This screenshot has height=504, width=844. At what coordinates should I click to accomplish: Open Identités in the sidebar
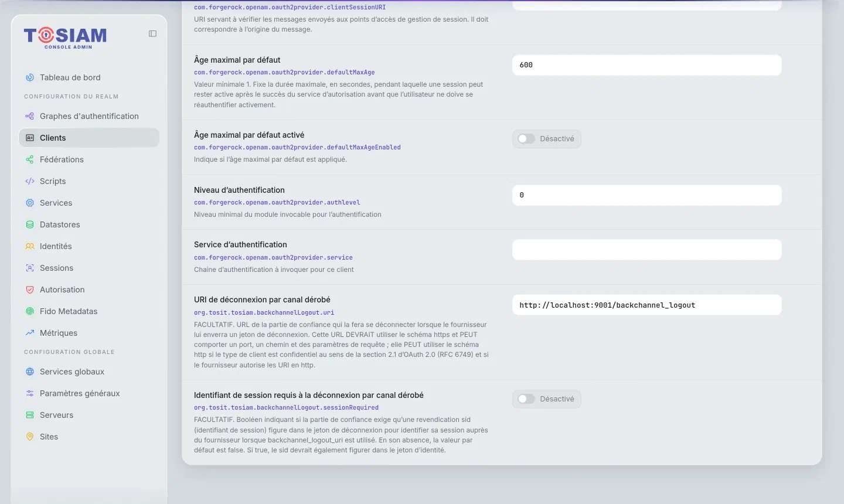[x=89, y=246]
